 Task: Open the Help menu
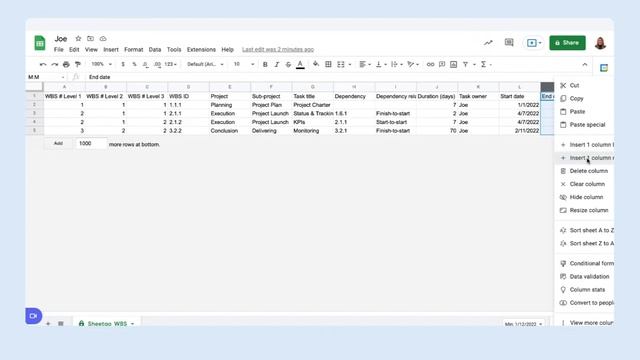pyautogui.click(x=227, y=49)
